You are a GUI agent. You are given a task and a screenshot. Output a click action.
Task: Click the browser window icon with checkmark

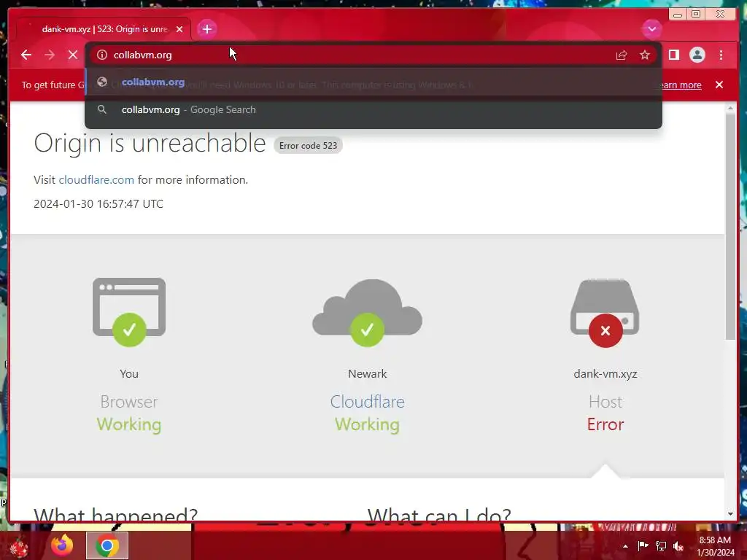click(x=129, y=312)
